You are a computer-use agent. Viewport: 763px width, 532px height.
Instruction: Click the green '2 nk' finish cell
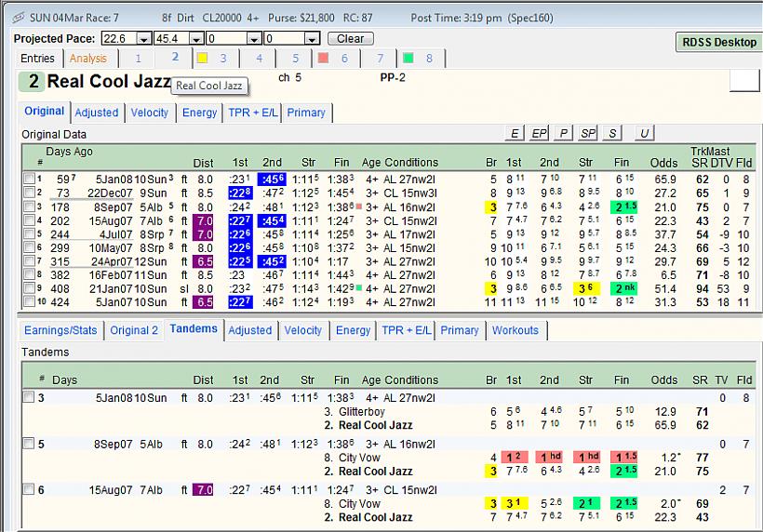pos(624,288)
